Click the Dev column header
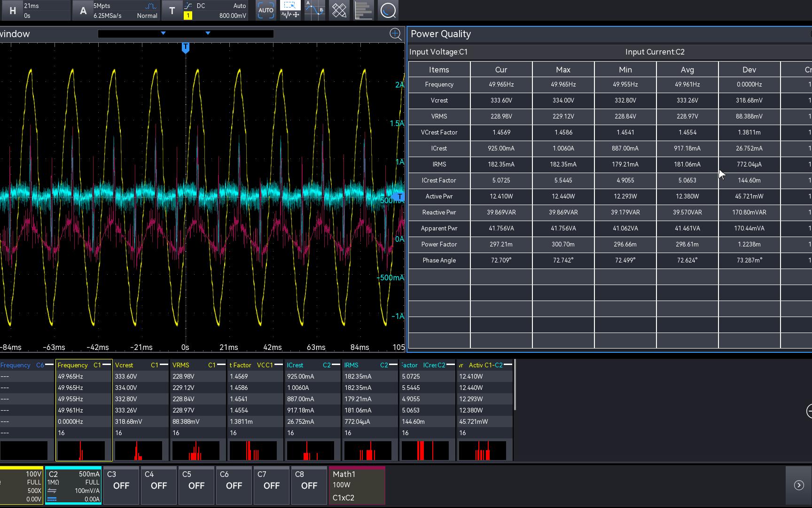Image resolution: width=812 pixels, height=508 pixels. click(x=750, y=70)
